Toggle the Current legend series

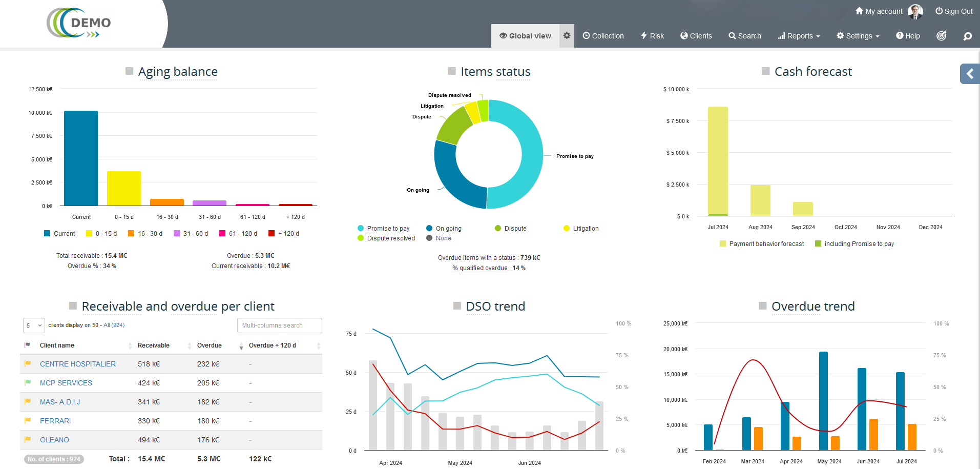59,234
